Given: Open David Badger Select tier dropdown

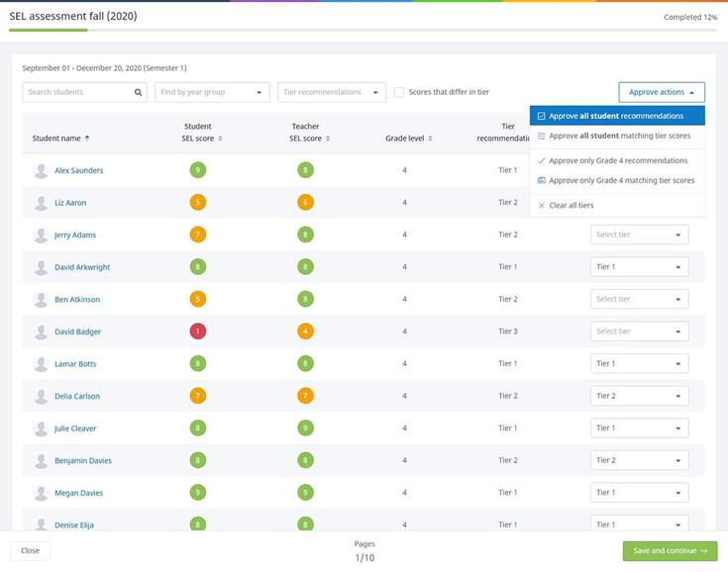Looking at the screenshot, I should coord(639,332).
